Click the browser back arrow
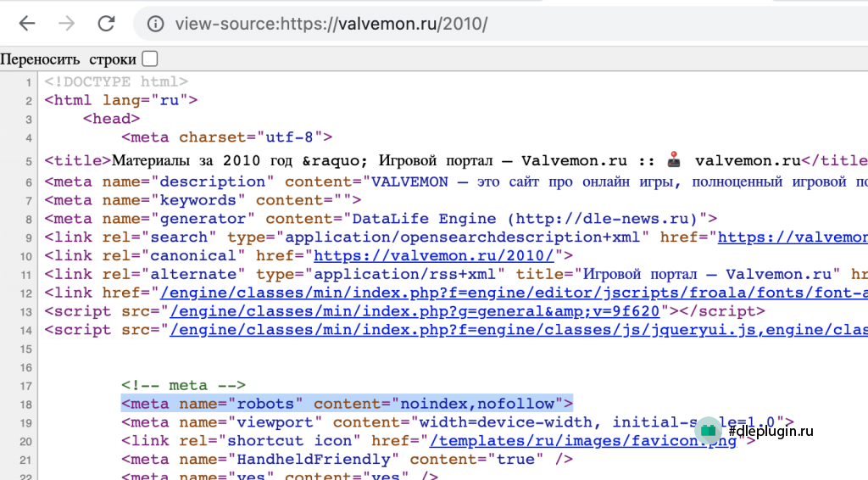The width and height of the screenshot is (868, 480). 26,23
